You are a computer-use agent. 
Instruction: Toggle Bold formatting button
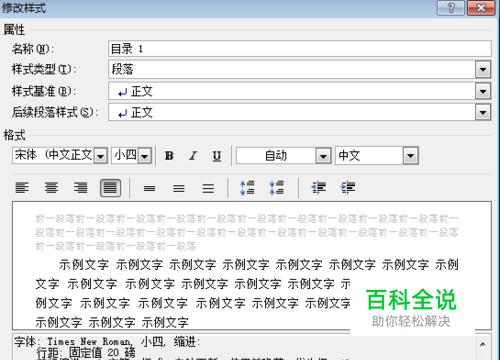(x=169, y=156)
